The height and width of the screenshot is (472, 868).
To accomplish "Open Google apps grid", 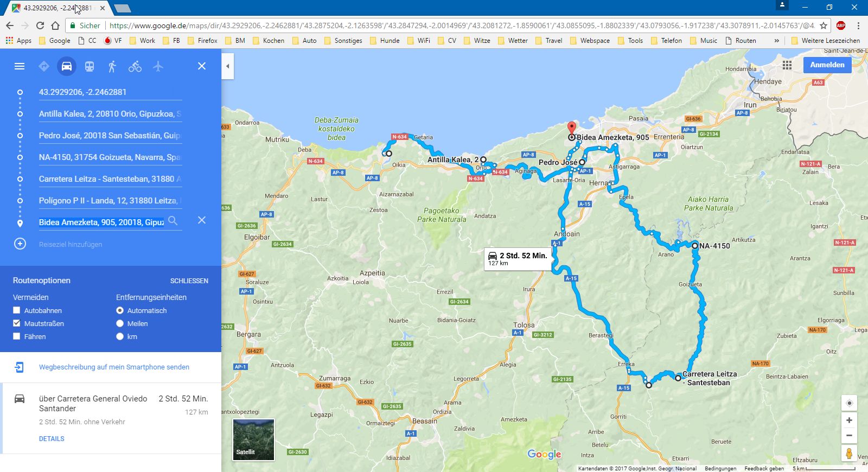I will 787,65.
